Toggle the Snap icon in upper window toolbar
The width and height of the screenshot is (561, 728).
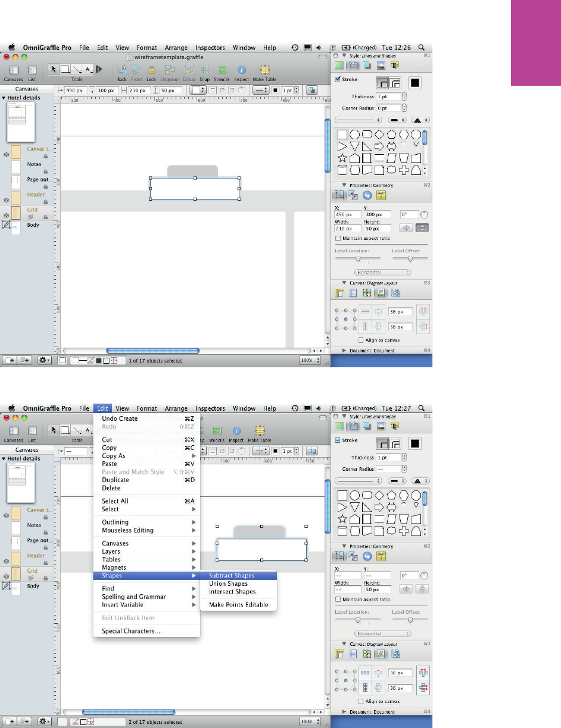(204, 69)
